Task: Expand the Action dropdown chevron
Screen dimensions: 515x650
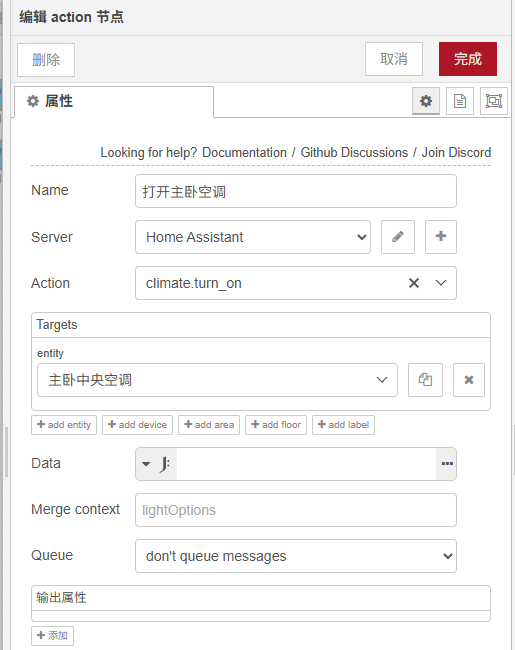Action: coord(441,283)
